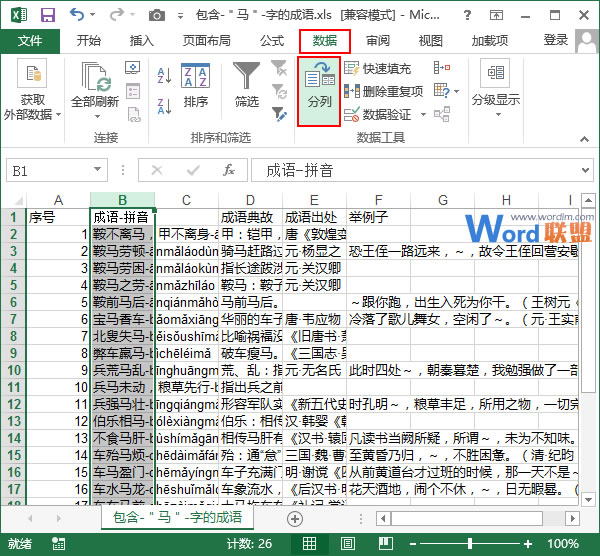The width and height of the screenshot is (600, 556).
Task: Click the Save icon in quick access toolbar
Action: [x=47, y=14]
